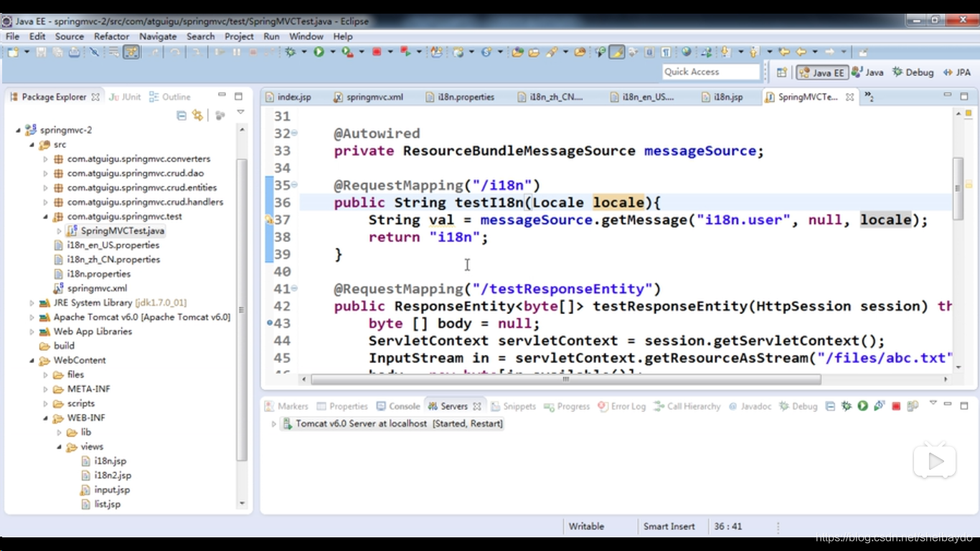
Task: Click the green Run toolbar button
Action: pos(319,52)
